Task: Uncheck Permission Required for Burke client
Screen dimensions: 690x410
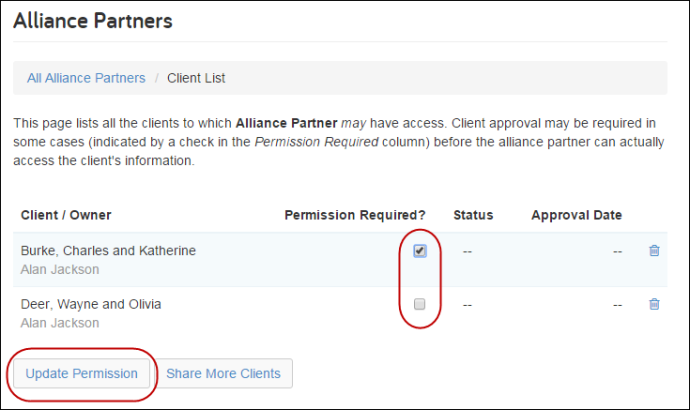Action: pos(420,251)
